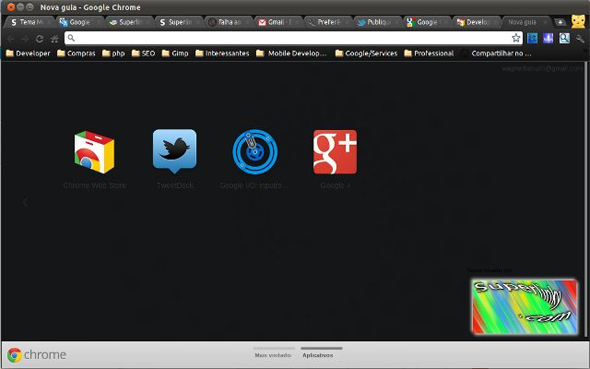Select the Nova guia tab

coord(526,22)
